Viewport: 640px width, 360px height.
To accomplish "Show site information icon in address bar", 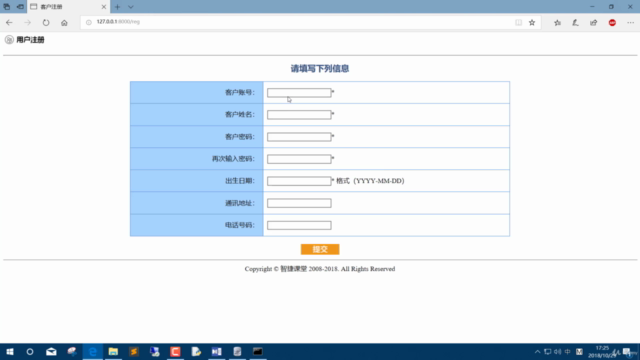I will click(x=89, y=22).
